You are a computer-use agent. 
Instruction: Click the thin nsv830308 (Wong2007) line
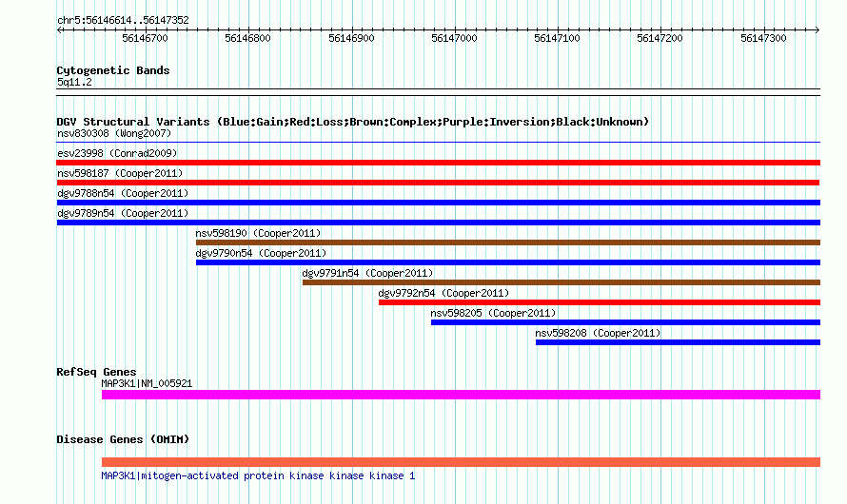click(438, 143)
